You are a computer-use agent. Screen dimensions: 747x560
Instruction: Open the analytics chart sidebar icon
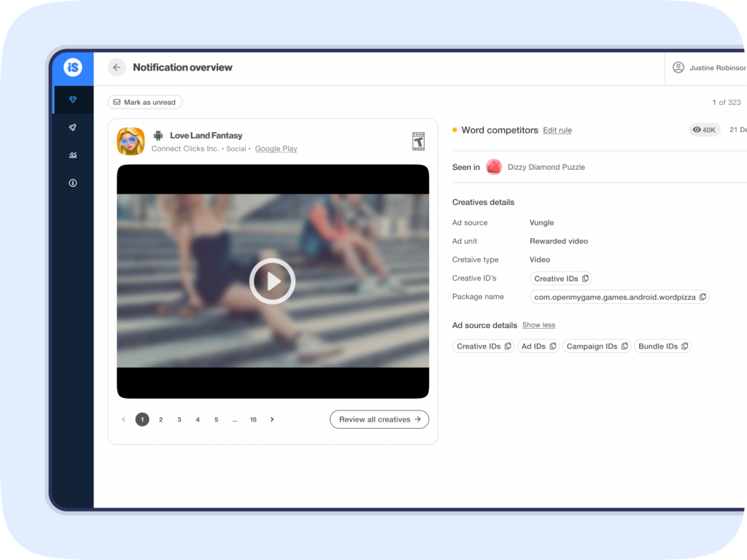pyautogui.click(x=73, y=155)
